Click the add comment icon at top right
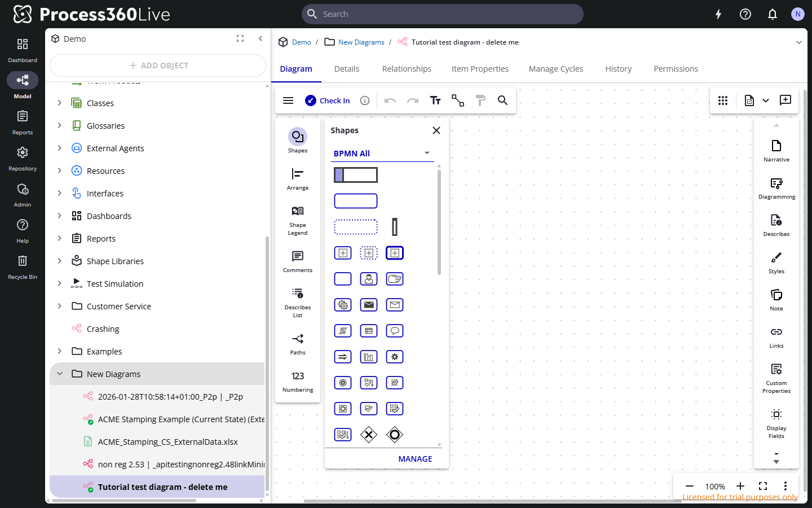 pyautogui.click(x=785, y=100)
